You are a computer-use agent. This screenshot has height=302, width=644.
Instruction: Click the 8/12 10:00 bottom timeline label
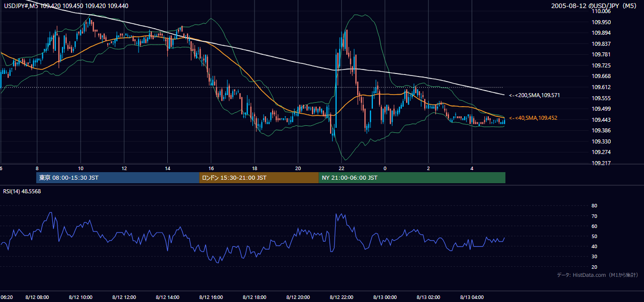81,297
